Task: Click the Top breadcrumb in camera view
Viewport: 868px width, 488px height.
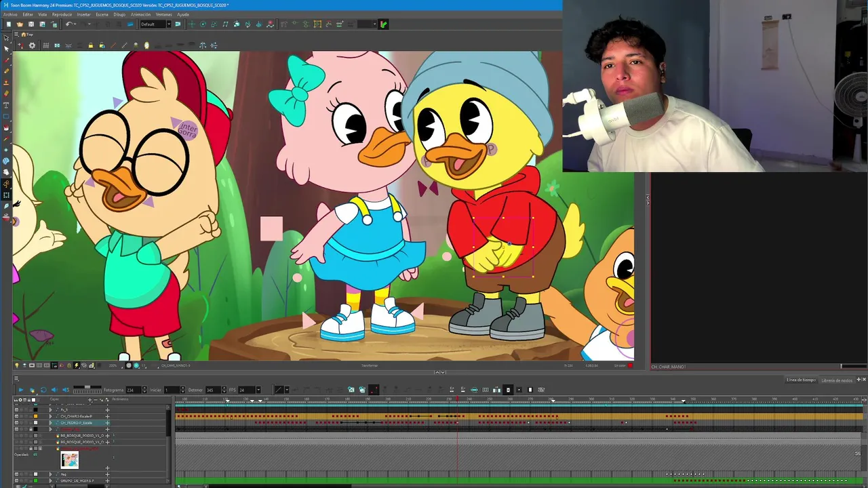Action: tap(29, 35)
